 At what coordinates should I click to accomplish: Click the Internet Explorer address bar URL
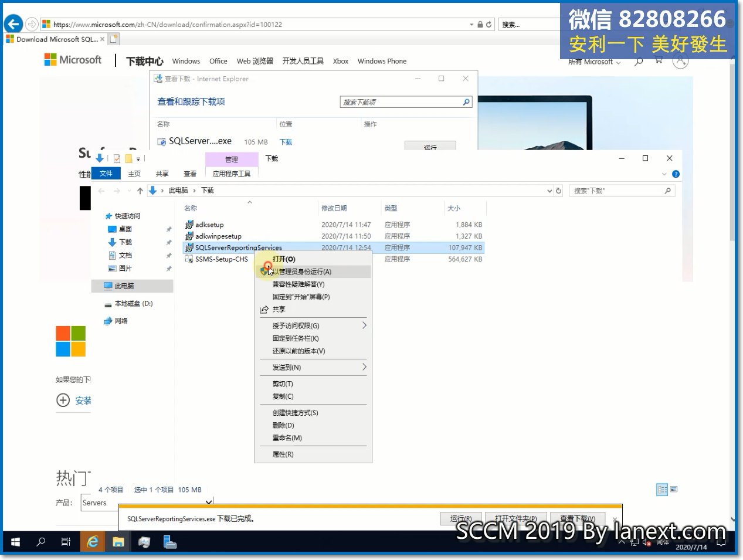click(x=167, y=25)
